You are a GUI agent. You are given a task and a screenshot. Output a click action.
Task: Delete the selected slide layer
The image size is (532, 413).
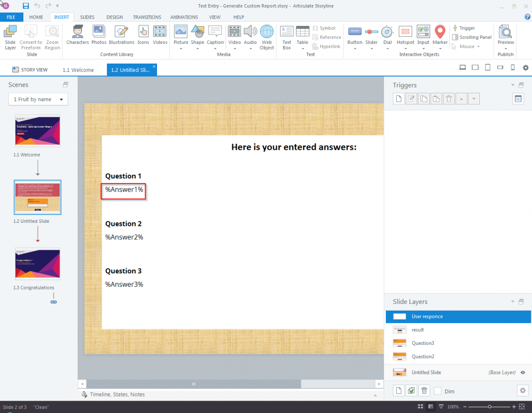pyautogui.click(x=424, y=390)
